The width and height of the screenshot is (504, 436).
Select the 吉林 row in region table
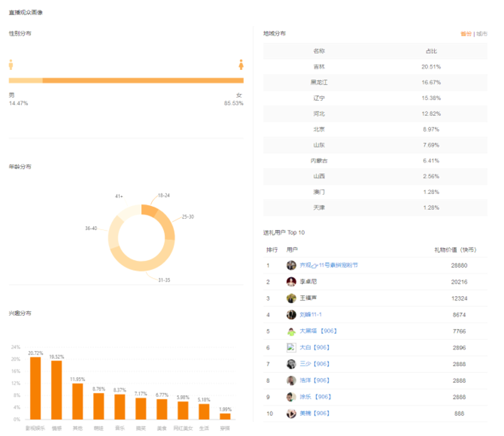375,67
